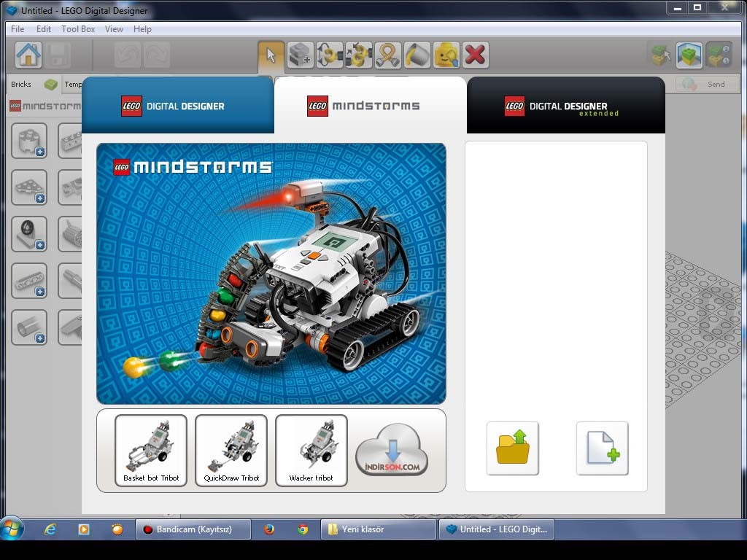
Task: Switch to Bandicam (Kayıtsız) taskbar window
Action: [193, 529]
